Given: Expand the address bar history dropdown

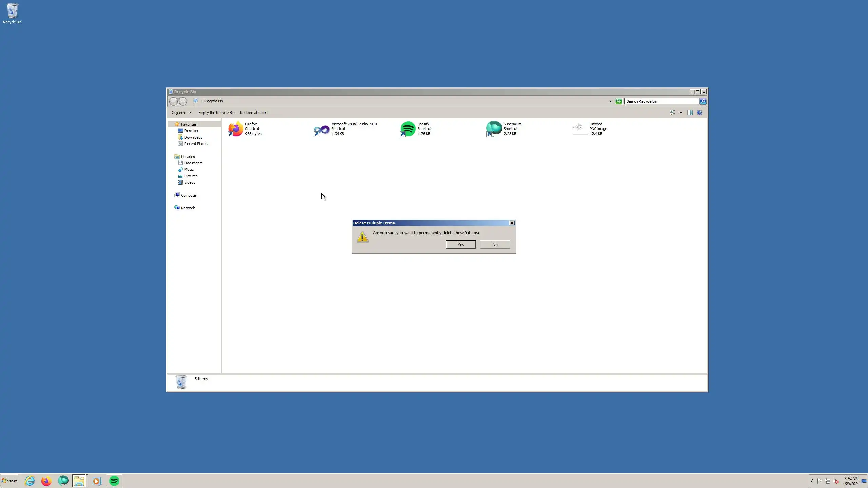Looking at the screenshot, I should (x=610, y=101).
